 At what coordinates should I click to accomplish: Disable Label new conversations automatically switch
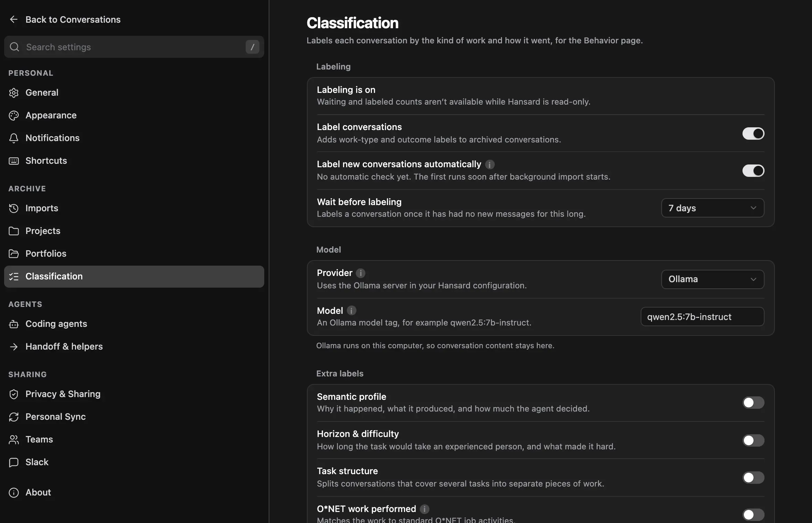(753, 171)
